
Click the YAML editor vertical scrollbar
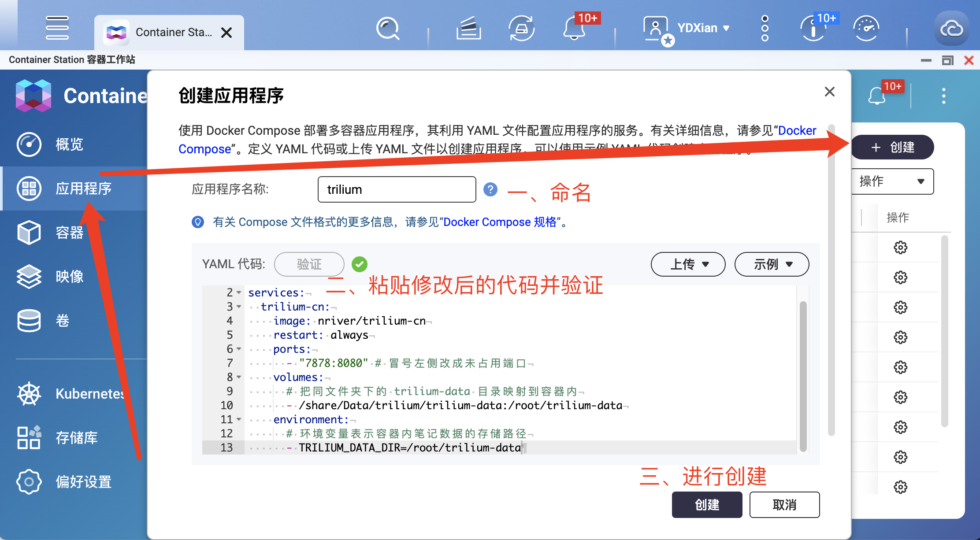[x=803, y=377]
